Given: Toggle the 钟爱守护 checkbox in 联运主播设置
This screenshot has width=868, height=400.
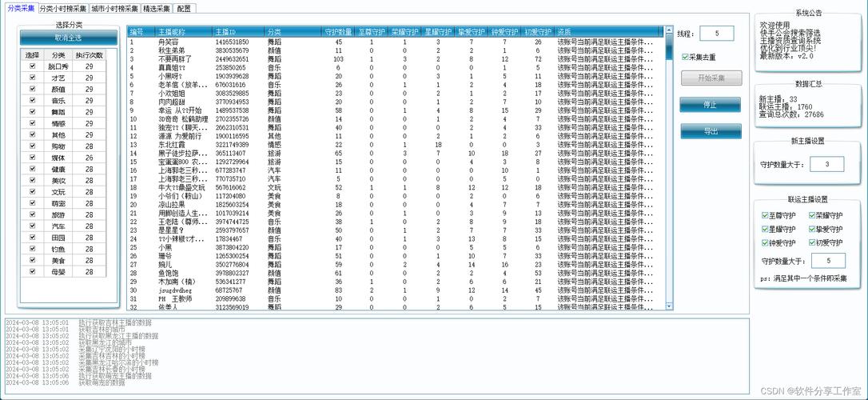Looking at the screenshot, I should (765, 242).
